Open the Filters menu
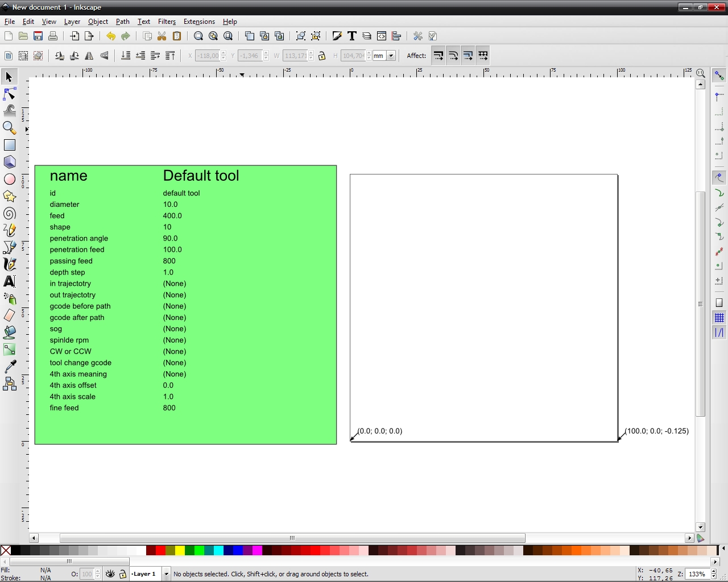The height and width of the screenshot is (582, 728). (167, 22)
